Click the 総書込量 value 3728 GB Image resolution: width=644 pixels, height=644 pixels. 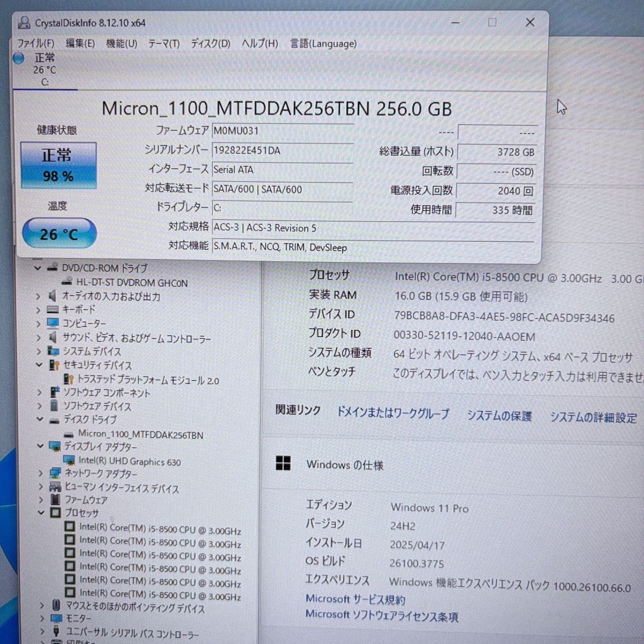point(497,152)
